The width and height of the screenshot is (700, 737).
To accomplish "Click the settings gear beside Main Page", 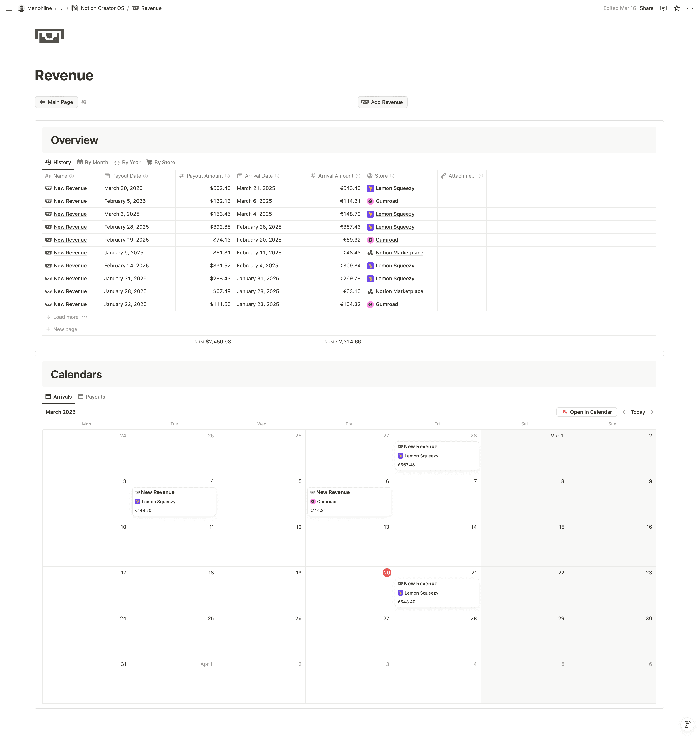I will tap(84, 102).
